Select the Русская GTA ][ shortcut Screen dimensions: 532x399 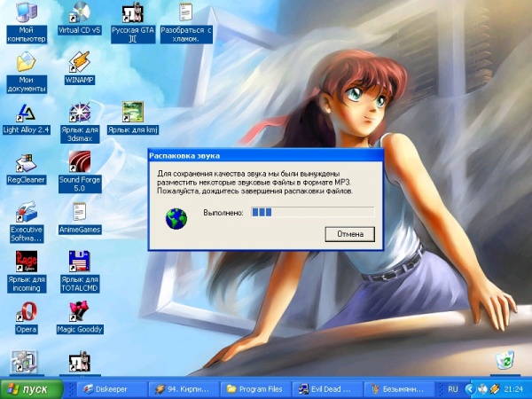[x=133, y=22]
